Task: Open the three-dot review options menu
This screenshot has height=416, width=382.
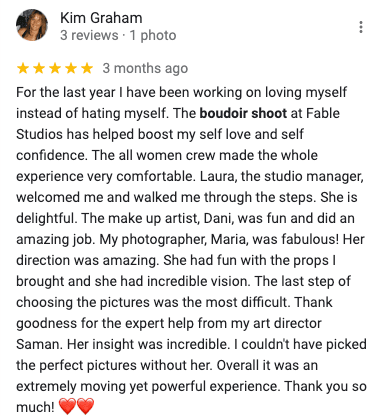Action: coord(361,27)
